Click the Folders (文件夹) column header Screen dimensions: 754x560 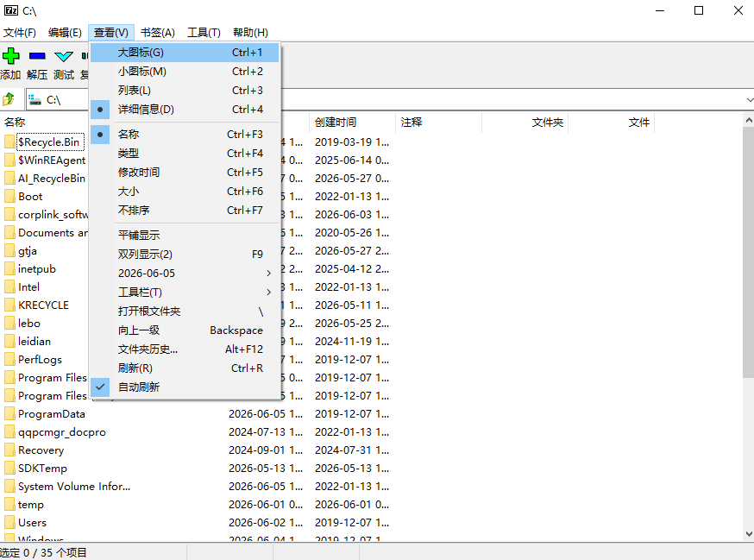tap(525, 123)
